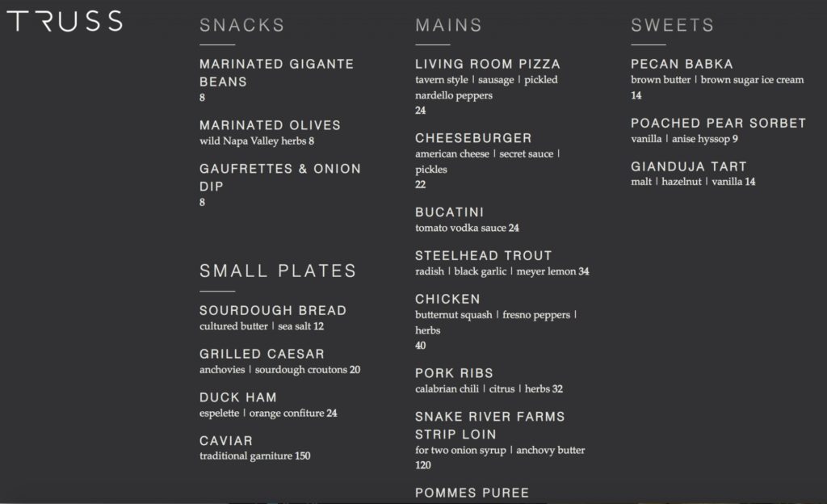Select the Bucatini item

449,212
